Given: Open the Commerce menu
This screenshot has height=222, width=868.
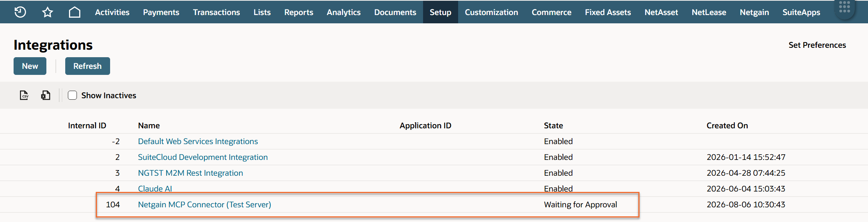Looking at the screenshot, I should click(551, 12).
